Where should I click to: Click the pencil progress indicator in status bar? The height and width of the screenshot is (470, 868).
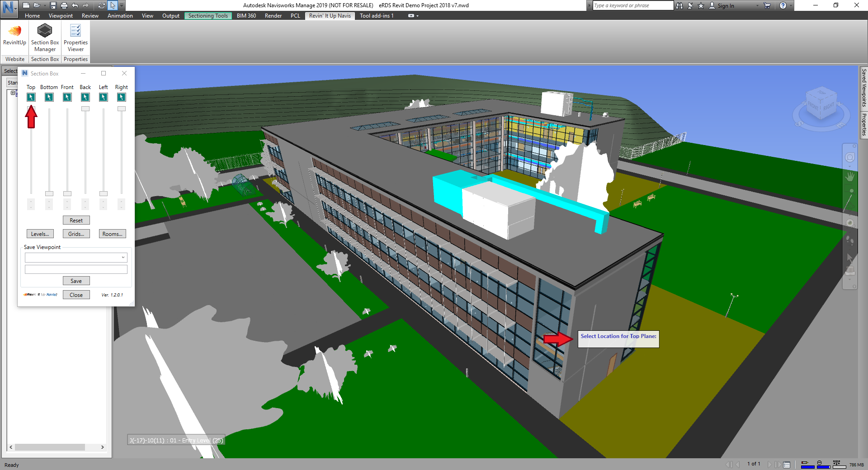pyautogui.click(x=807, y=464)
